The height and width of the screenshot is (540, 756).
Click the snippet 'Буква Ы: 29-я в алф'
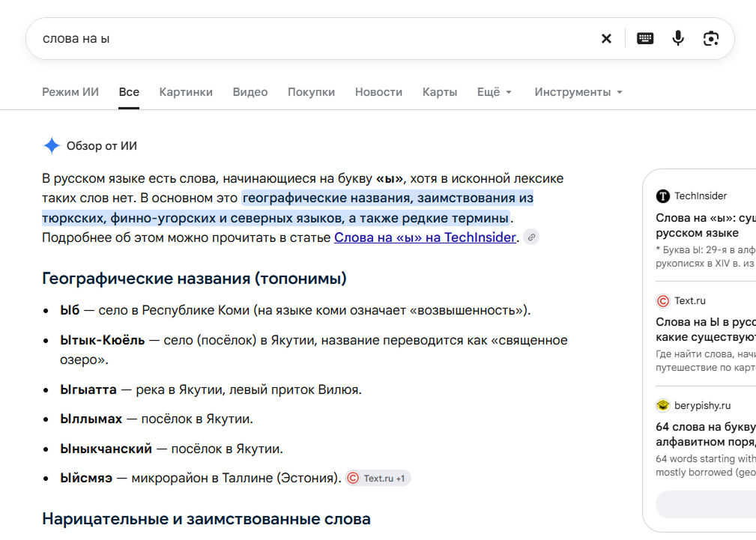[706, 249]
